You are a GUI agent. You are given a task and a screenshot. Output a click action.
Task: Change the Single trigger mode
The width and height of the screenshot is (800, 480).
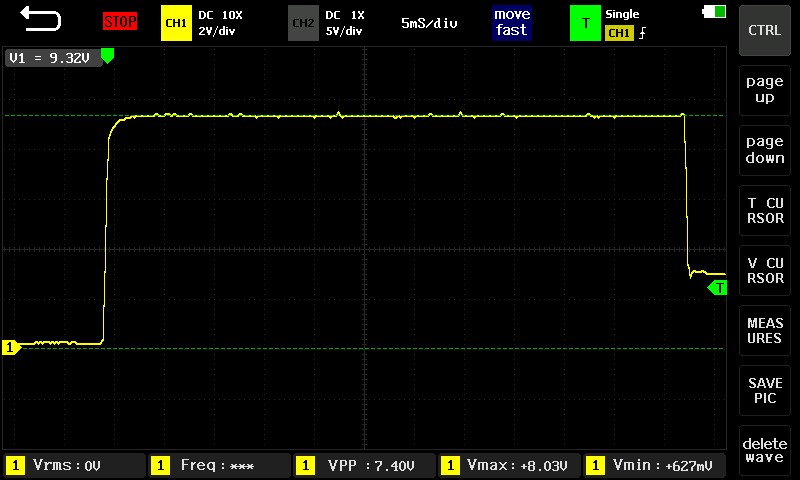click(x=622, y=14)
